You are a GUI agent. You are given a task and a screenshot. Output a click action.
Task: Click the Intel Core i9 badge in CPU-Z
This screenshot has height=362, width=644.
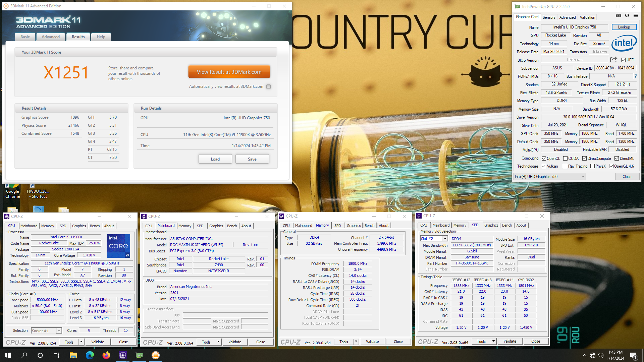[x=118, y=246]
